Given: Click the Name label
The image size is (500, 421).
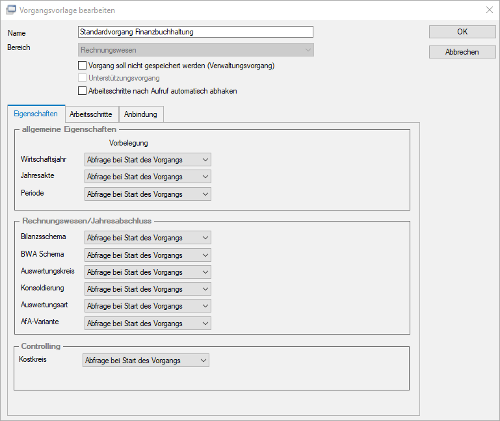Looking at the screenshot, I should coord(17,33).
